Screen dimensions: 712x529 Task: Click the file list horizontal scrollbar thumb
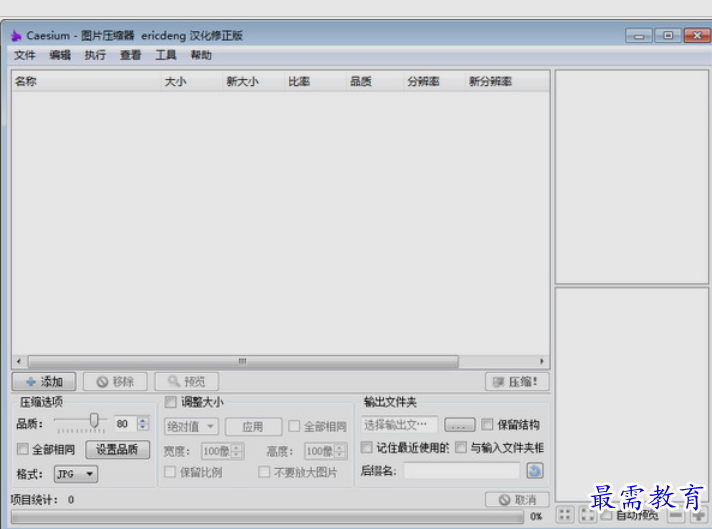[243, 361]
